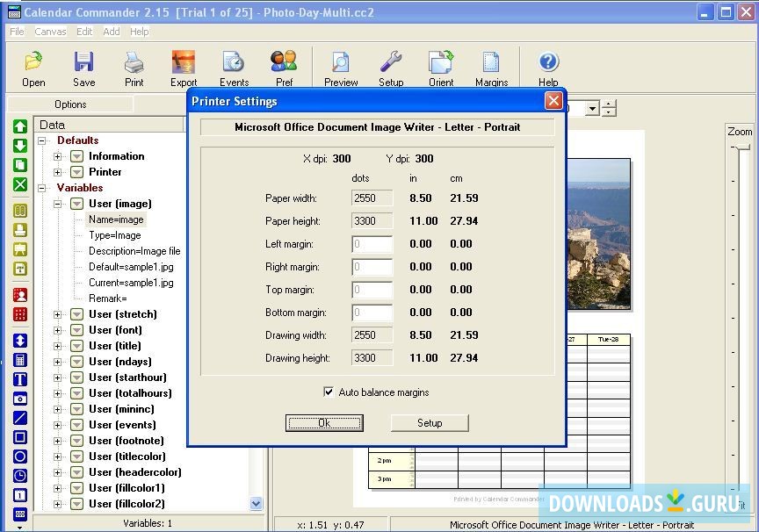The image size is (759, 532).
Task: Expand the User (stretch) node
Action: click(x=58, y=315)
